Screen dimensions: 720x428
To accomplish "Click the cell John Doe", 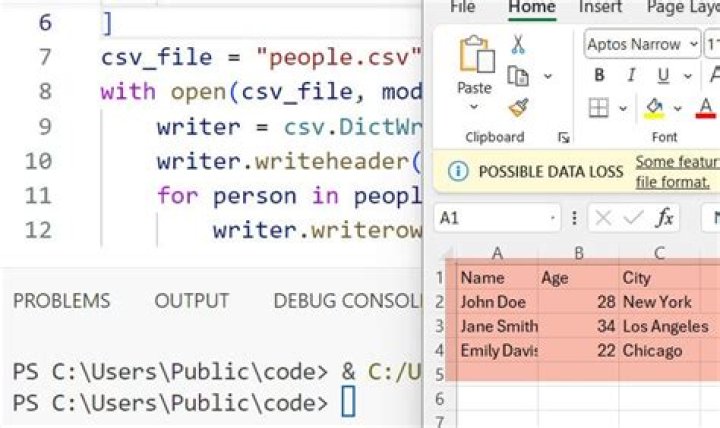I will tap(497, 302).
